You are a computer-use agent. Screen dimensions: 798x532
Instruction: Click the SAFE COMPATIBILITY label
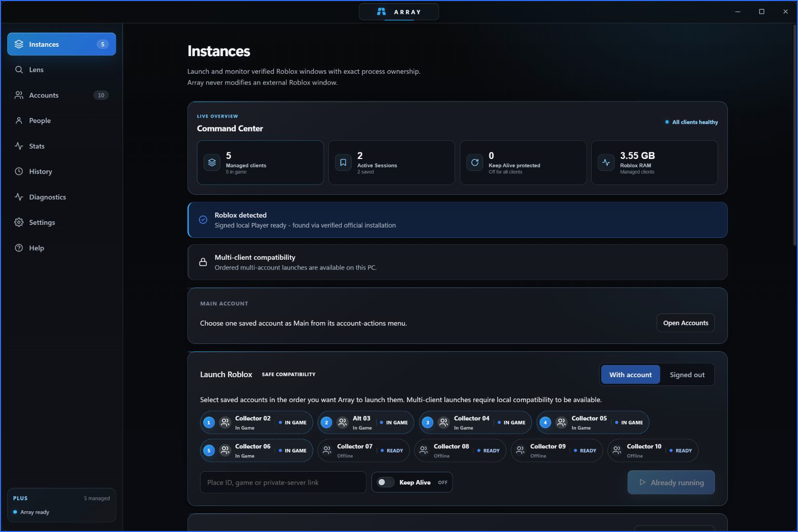(288, 374)
